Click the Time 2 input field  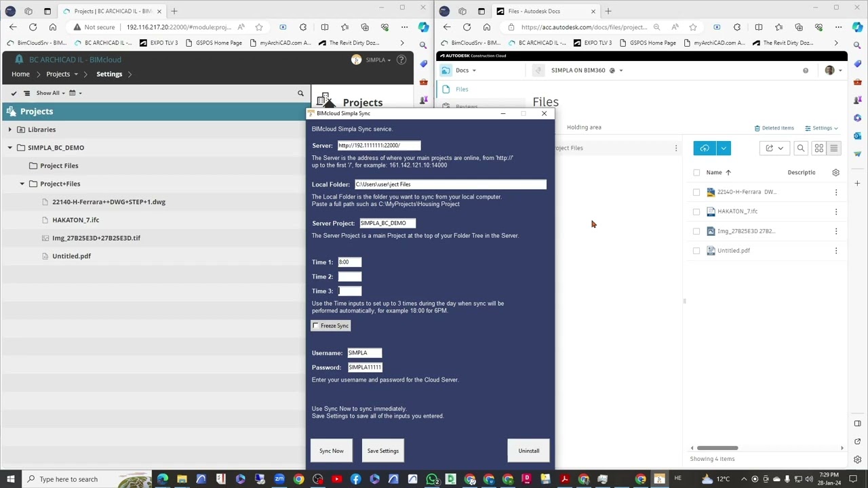(350, 277)
